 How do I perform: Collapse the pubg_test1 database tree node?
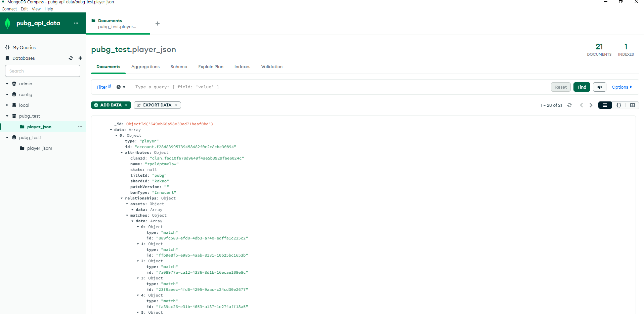(x=7, y=137)
